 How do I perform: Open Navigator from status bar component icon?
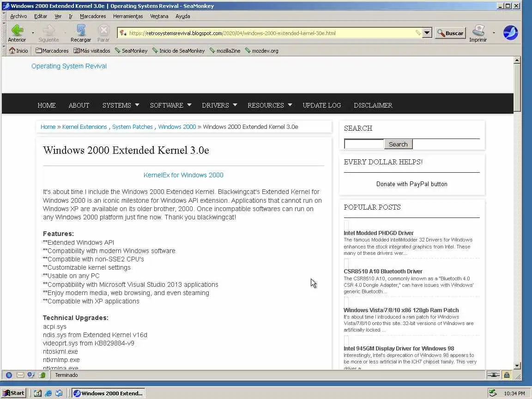pos(9,375)
